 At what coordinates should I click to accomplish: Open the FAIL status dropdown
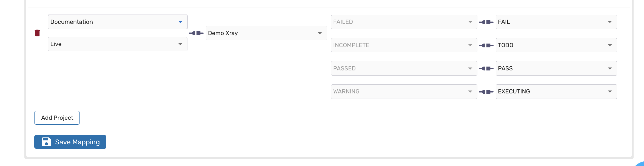click(x=556, y=22)
